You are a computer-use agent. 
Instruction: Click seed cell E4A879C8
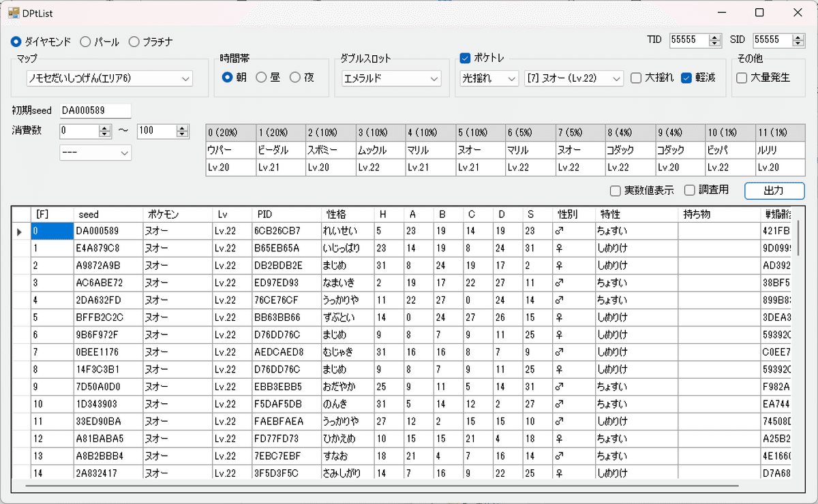click(108, 248)
